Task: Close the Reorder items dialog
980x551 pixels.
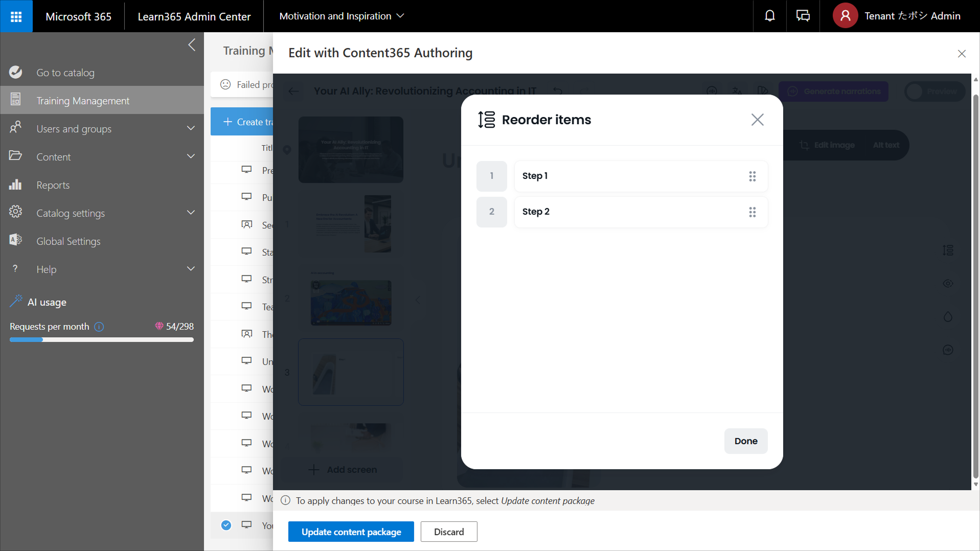Action: tap(757, 120)
